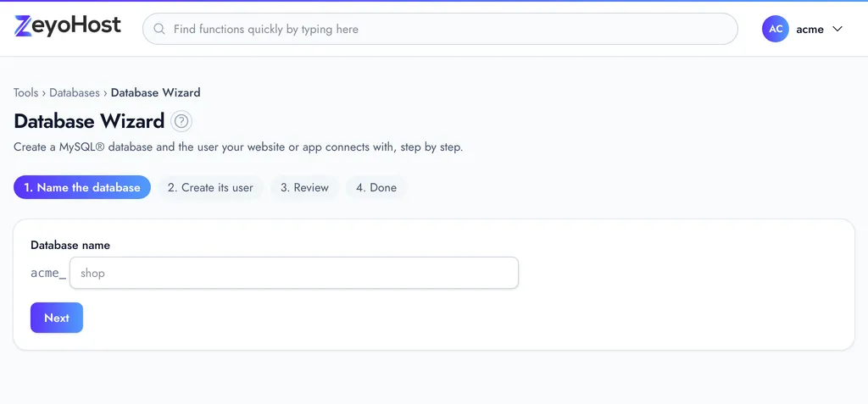
Task: Click the AC account avatar
Action: (x=776, y=29)
